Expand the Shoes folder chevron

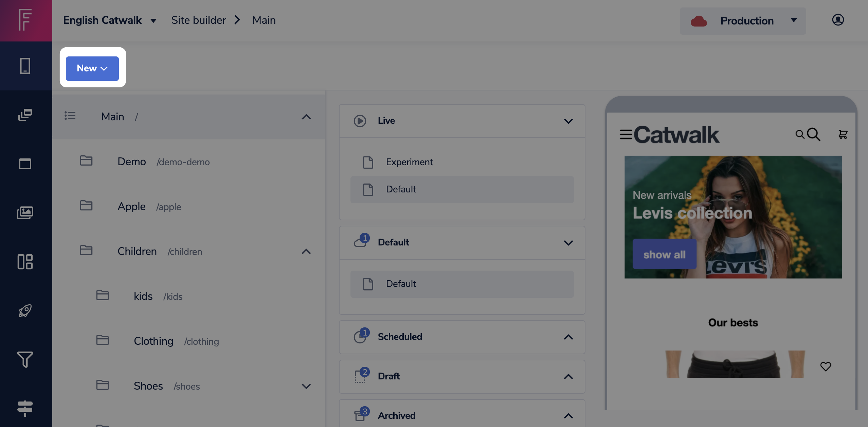[x=306, y=386]
